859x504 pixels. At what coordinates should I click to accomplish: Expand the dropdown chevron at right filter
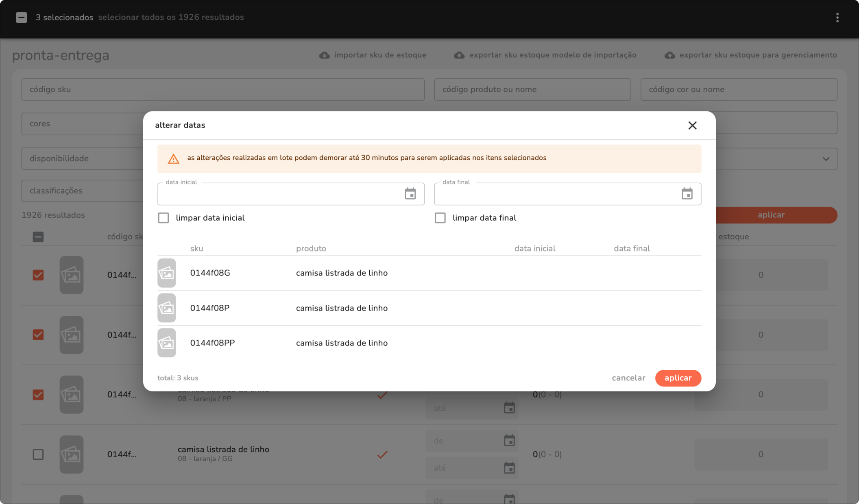tap(826, 159)
